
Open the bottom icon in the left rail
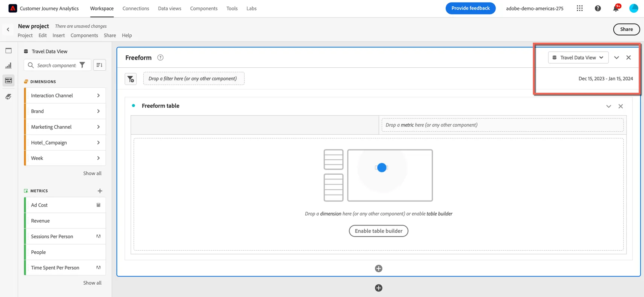[x=9, y=97]
